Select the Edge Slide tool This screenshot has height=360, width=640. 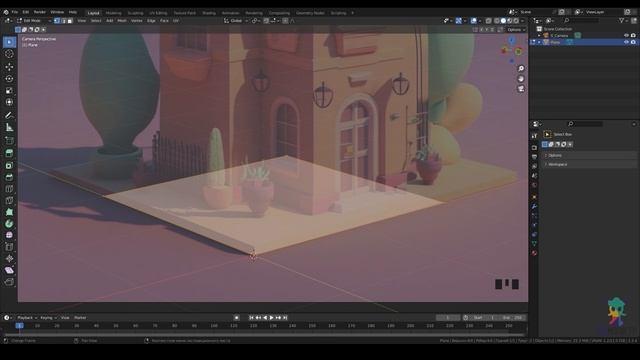[9, 247]
